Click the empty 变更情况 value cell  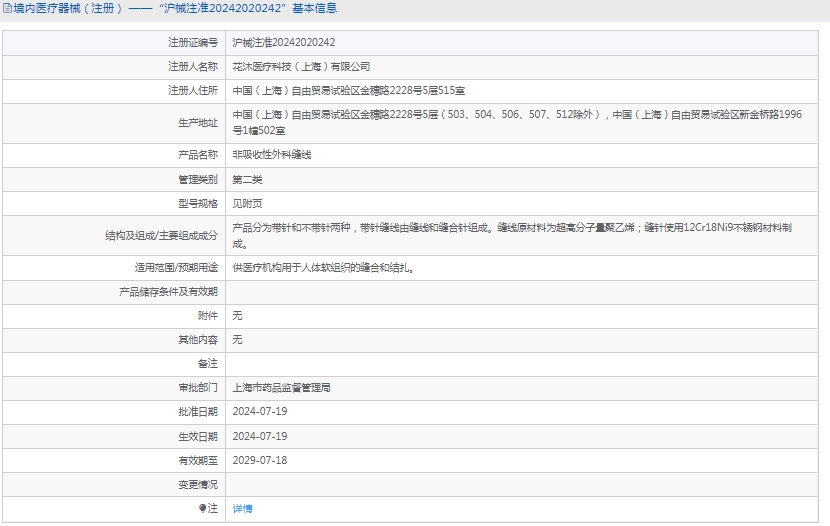525,485
